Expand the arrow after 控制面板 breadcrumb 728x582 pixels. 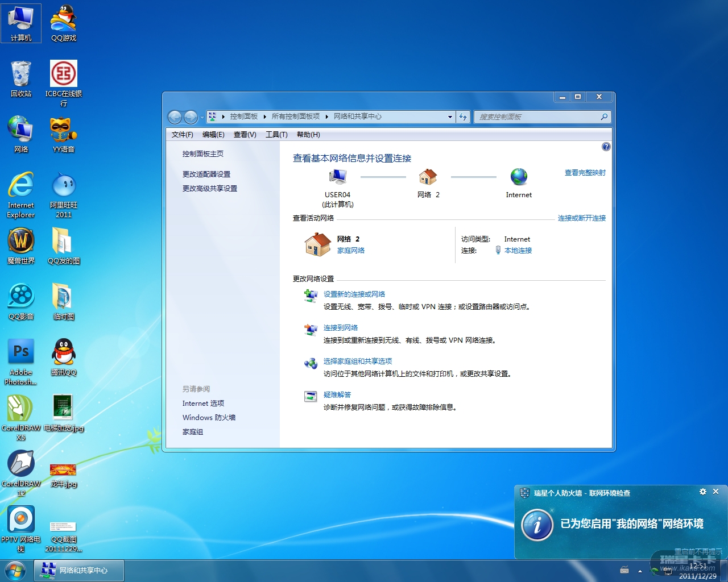264,117
